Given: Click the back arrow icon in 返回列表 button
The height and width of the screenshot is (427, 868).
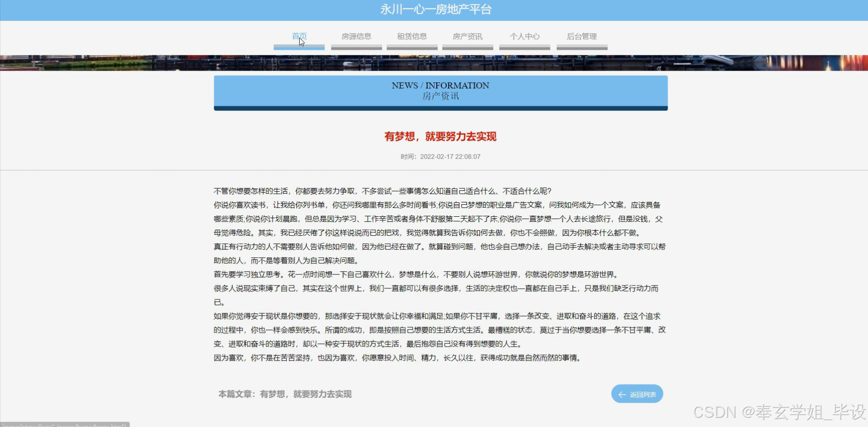Looking at the screenshot, I should point(622,394).
